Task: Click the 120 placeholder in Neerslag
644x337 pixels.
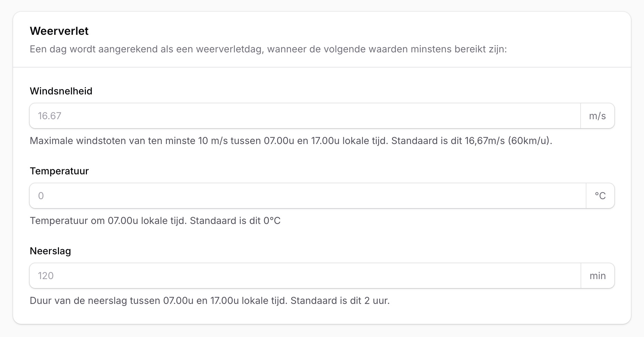Action: tap(46, 276)
